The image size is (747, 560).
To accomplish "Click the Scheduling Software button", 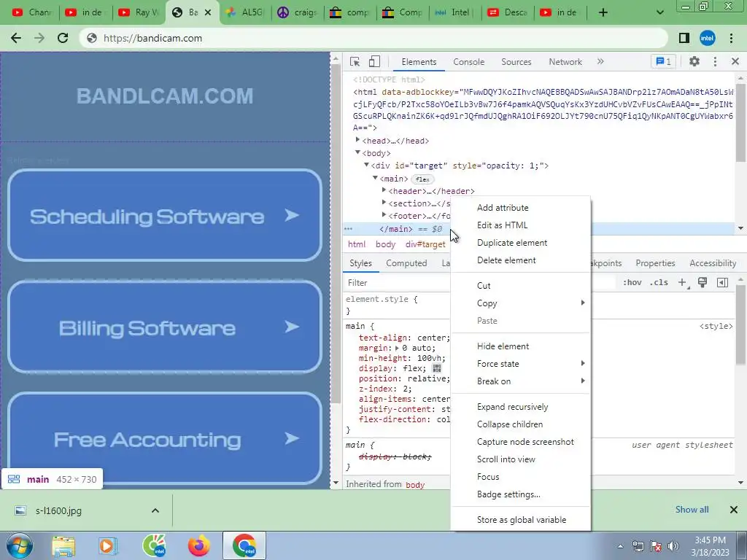I will coord(165,216).
